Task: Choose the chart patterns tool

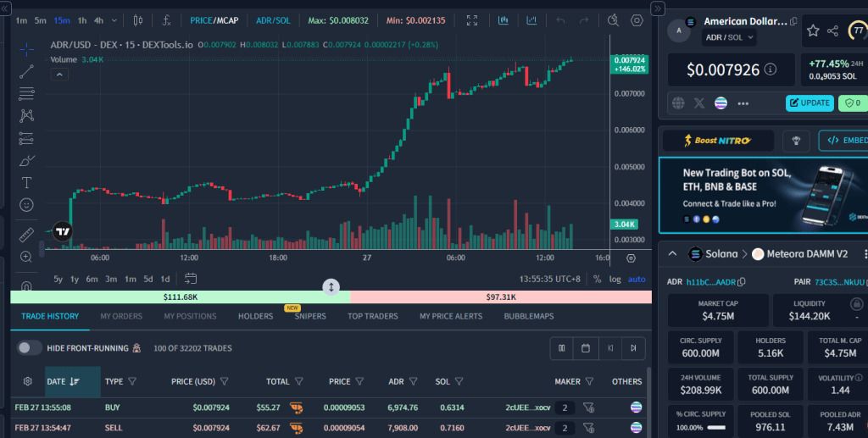Action: coord(26,115)
